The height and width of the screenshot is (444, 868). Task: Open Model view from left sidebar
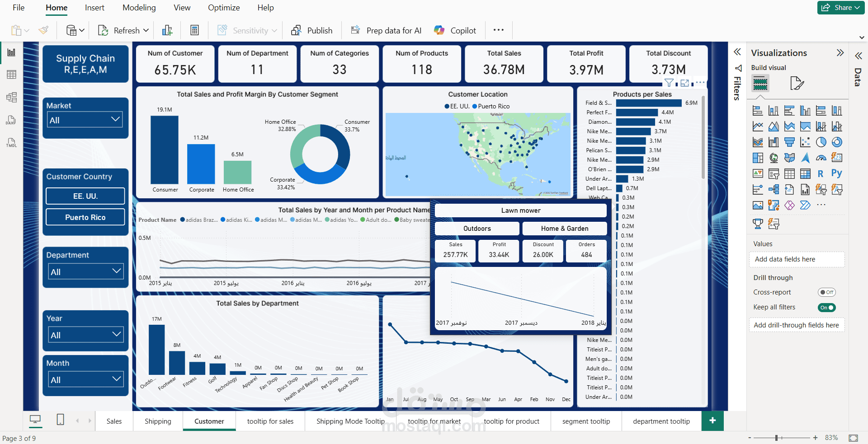point(11,97)
